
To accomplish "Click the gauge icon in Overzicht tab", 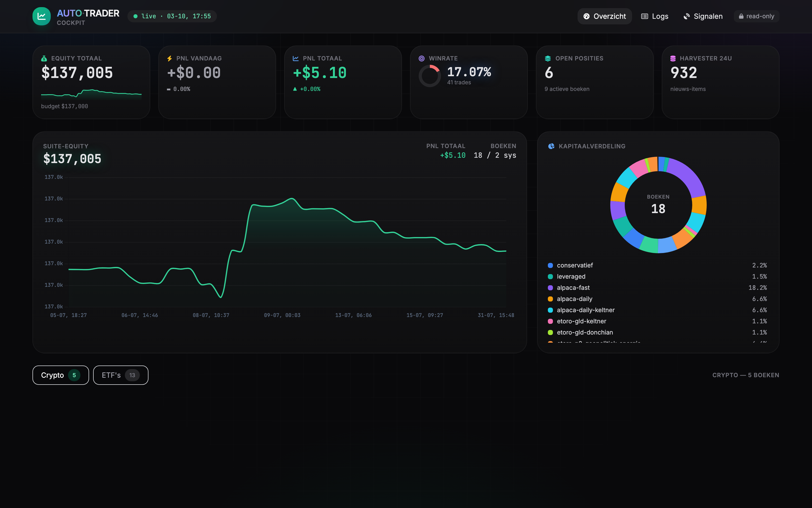I will (586, 16).
